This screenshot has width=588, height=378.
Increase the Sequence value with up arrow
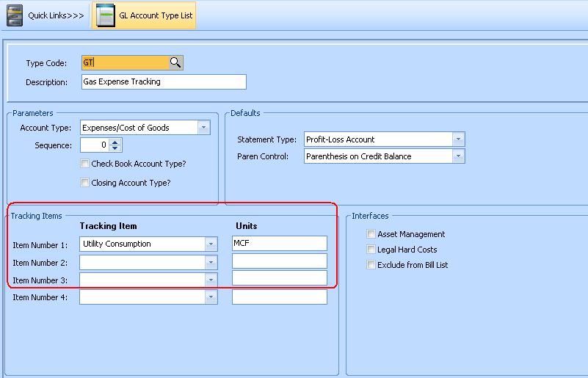pyautogui.click(x=115, y=142)
